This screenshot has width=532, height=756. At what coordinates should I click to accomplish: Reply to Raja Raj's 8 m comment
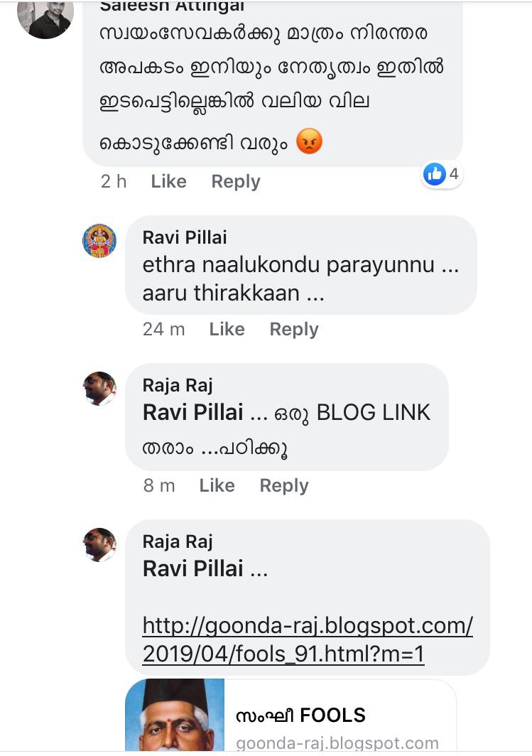coord(284,485)
